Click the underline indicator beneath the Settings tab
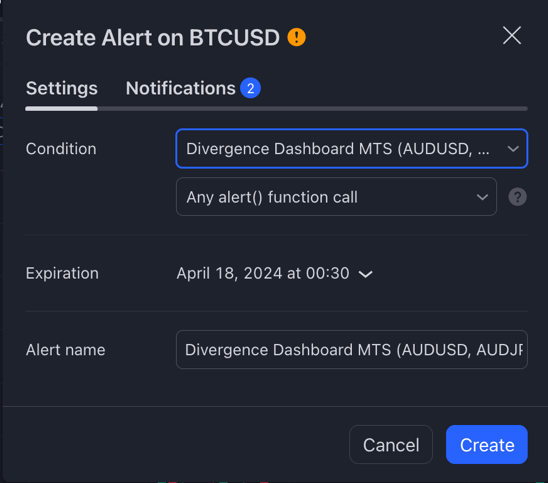Image resolution: width=548 pixels, height=483 pixels. click(x=62, y=109)
